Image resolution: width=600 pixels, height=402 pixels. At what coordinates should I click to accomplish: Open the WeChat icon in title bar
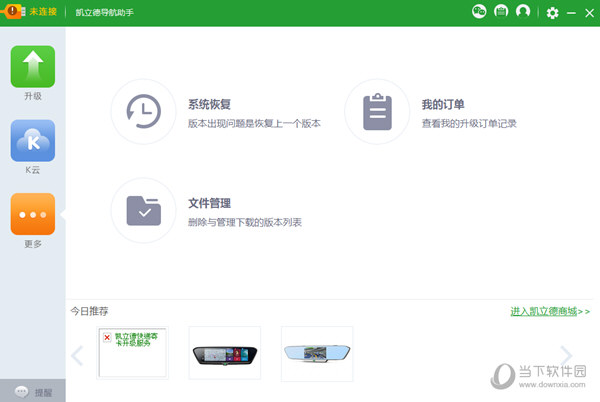(479, 11)
